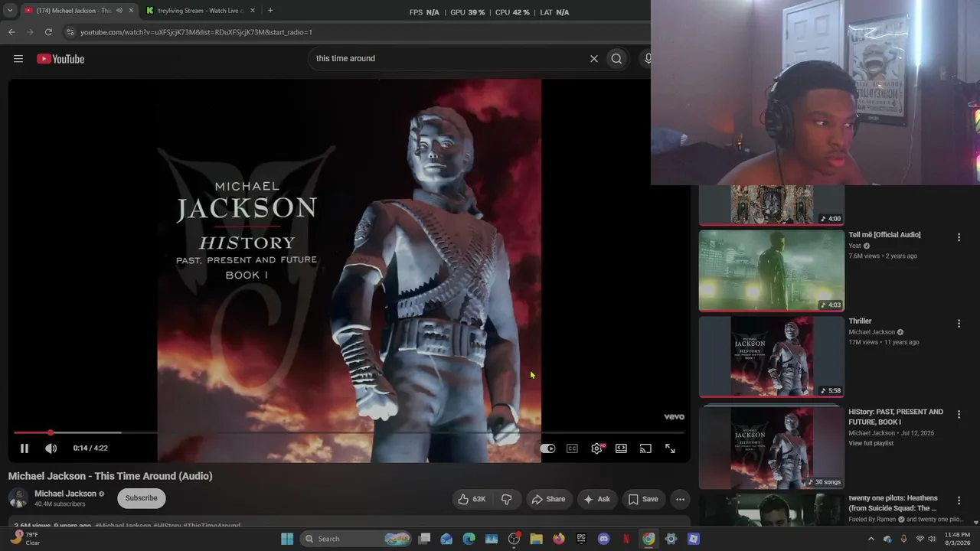980x551 pixels.
Task: Mute the Michael Jackson tab audio
Action: [119, 11]
